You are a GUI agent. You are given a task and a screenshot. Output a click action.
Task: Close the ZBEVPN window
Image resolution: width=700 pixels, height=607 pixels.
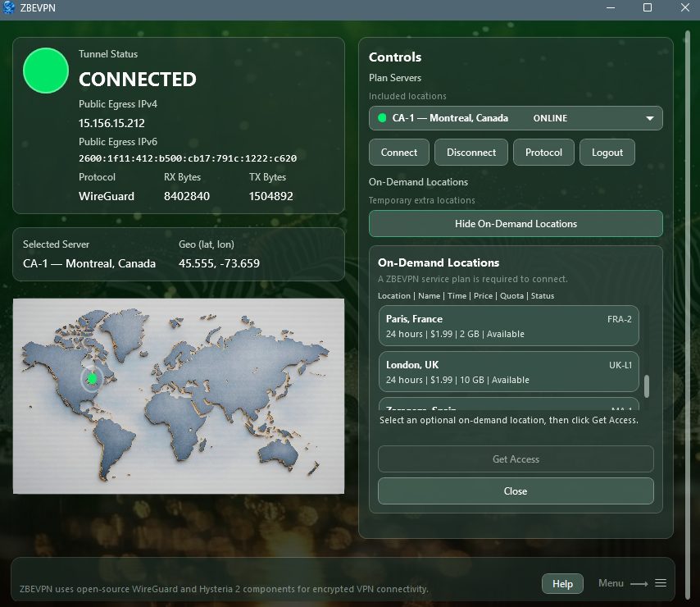click(684, 7)
